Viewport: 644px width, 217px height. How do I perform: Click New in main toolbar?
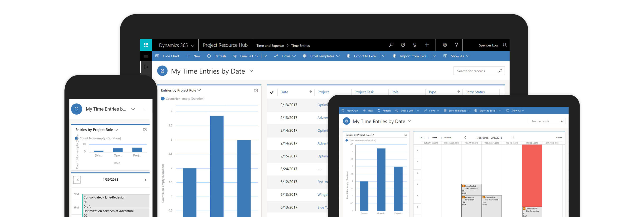click(x=193, y=56)
